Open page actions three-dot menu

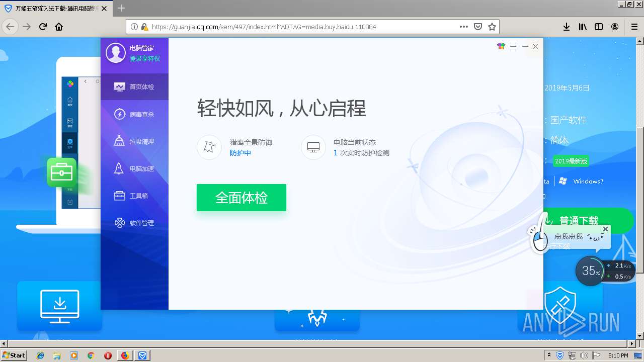tap(464, 27)
